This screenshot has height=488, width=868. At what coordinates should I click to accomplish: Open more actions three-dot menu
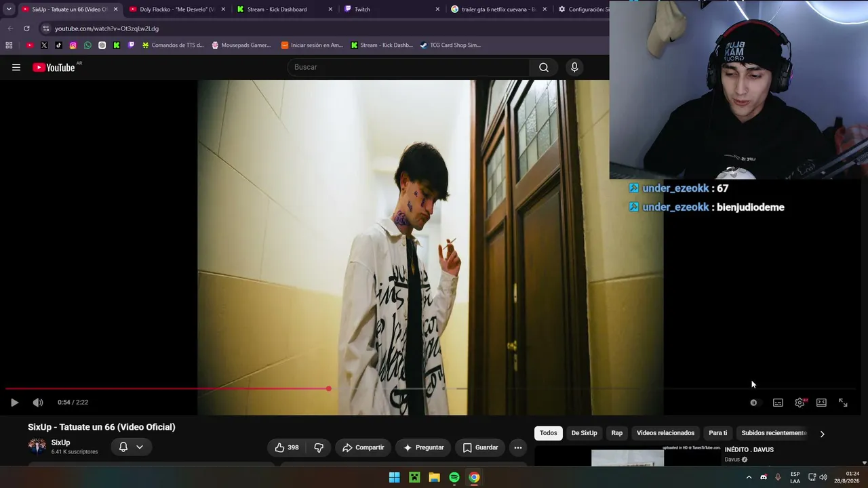click(518, 447)
